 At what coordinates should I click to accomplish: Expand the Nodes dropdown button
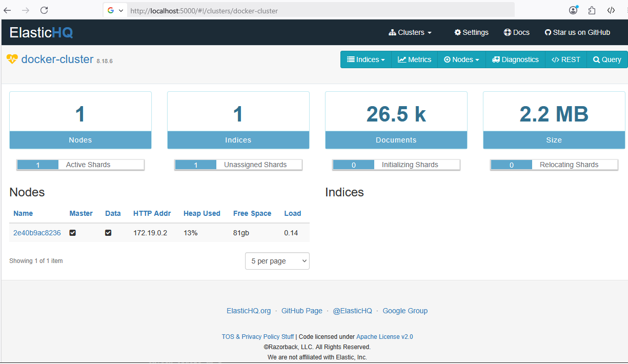(x=461, y=59)
